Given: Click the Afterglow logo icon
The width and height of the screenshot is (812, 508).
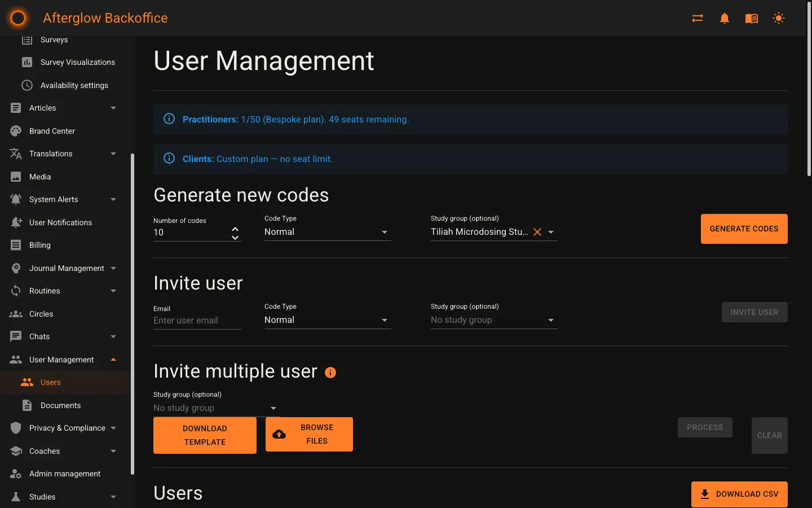Looking at the screenshot, I should coord(18,18).
